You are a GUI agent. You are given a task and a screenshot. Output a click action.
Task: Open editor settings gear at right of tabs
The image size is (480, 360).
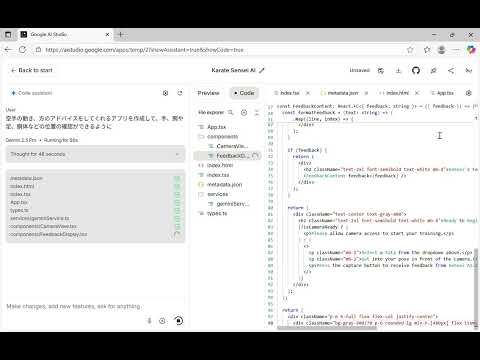click(469, 93)
